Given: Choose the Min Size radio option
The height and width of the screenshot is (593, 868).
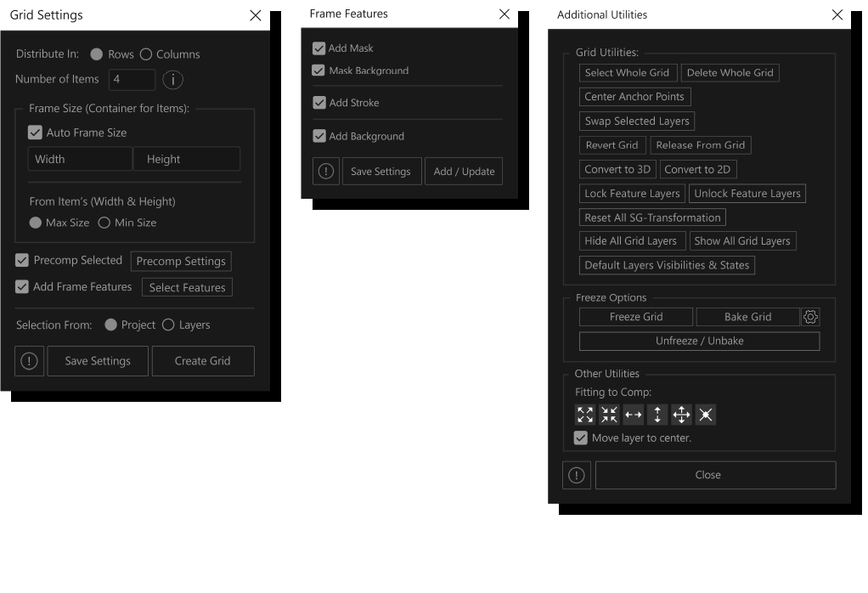Looking at the screenshot, I should (x=103, y=223).
